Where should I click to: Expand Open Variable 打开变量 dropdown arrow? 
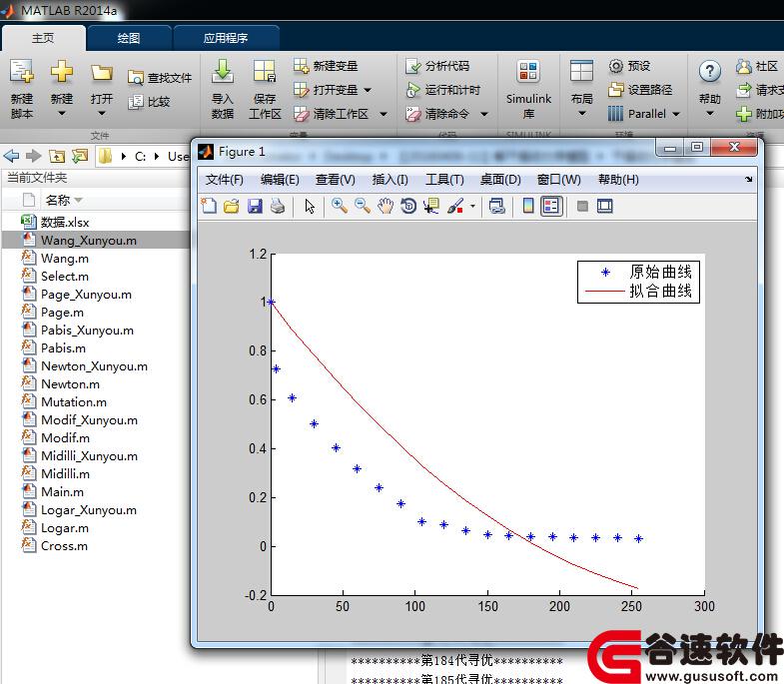tap(368, 90)
